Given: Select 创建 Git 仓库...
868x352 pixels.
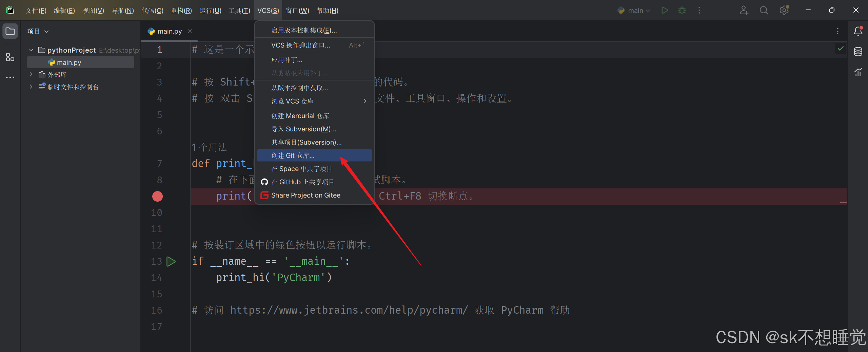Looking at the screenshot, I should click(x=315, y=155).
